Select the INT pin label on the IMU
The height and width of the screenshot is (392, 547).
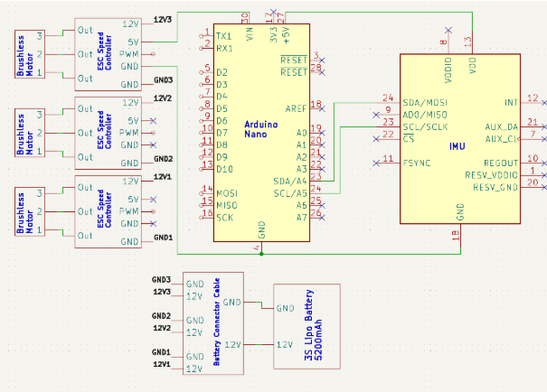pos(511,103)
